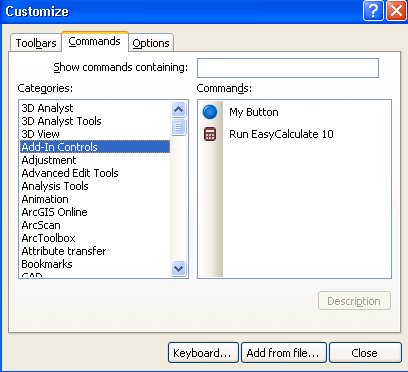Viewport: 408px width, 372px height.
Task: Select the Commands tab
Action: (x=95, y=41)
